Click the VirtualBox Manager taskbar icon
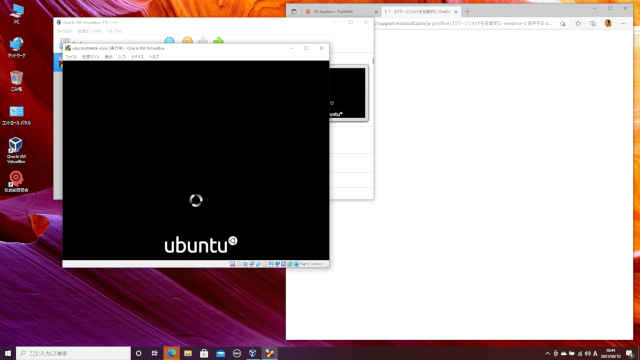Viewport: 640px width, 360px height. [253, 353]
